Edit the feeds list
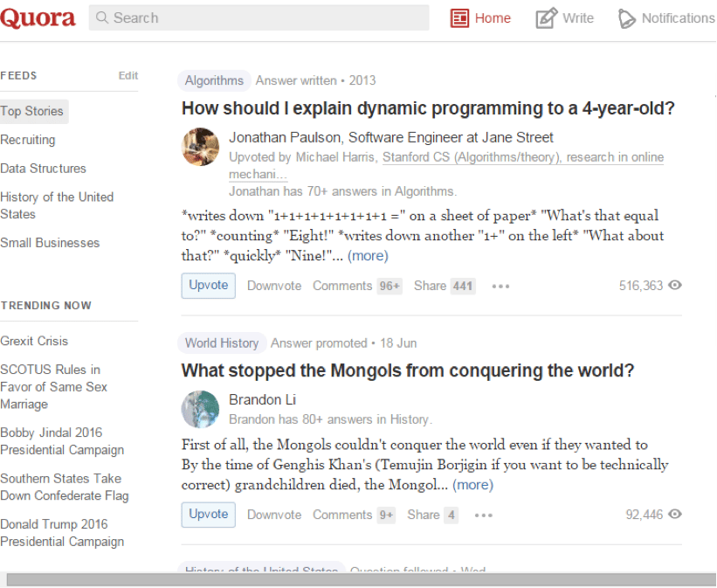 (128, 75)
